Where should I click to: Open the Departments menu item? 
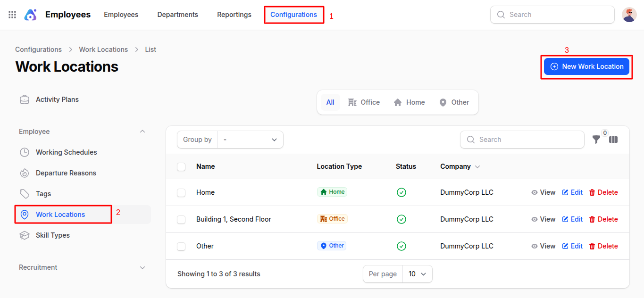pos(177,15)
